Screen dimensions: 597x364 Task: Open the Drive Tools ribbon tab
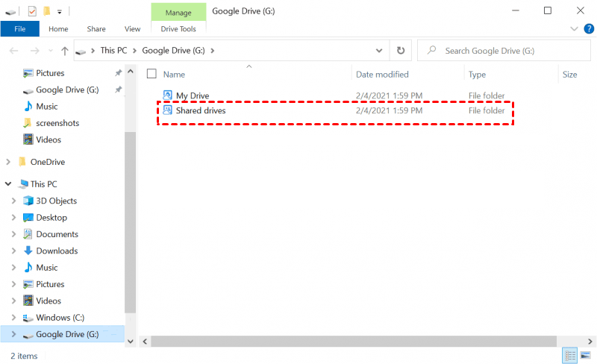coord(178,29)
